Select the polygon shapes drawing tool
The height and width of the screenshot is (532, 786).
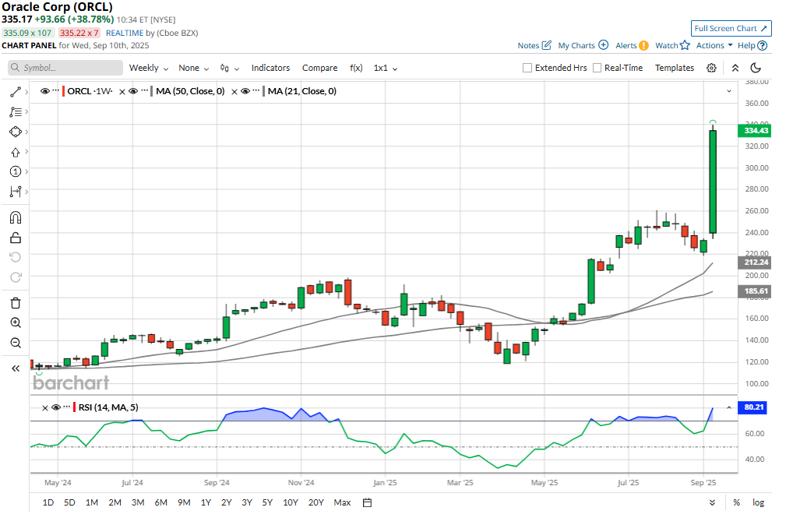click(x=16, y=132)
